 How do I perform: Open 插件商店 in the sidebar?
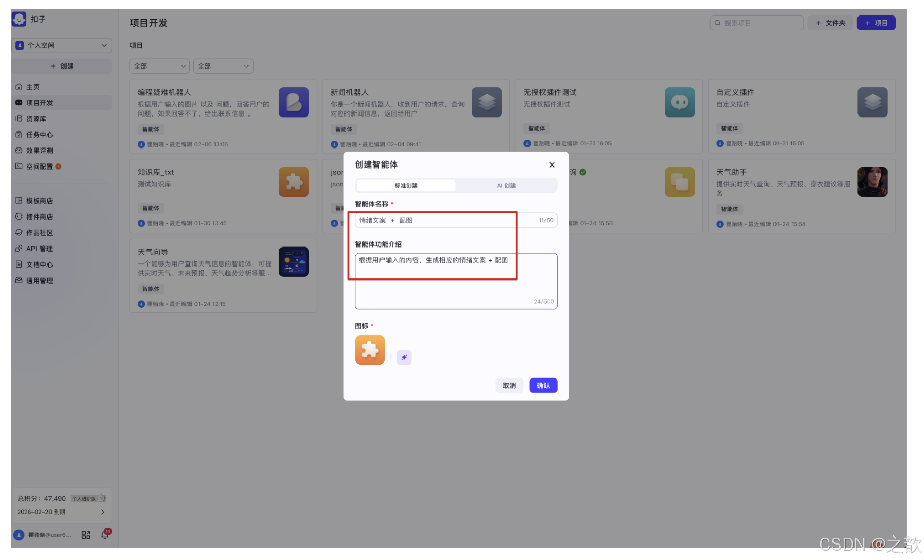point(38,217)
